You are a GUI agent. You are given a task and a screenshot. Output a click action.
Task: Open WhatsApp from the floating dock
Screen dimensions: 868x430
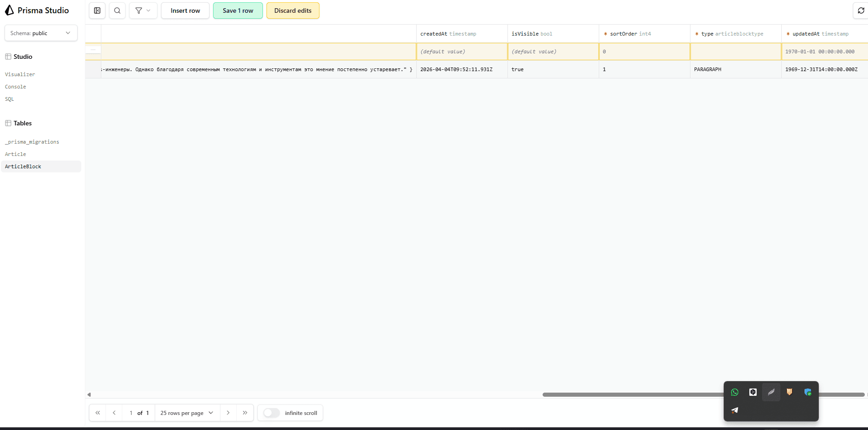[x=734, y=392]
